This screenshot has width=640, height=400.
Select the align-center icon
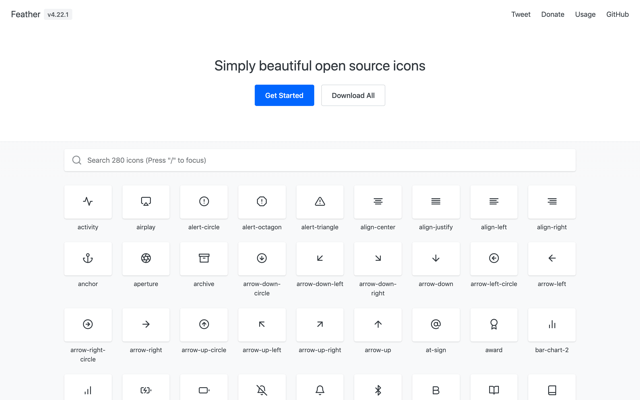(378, 202)
